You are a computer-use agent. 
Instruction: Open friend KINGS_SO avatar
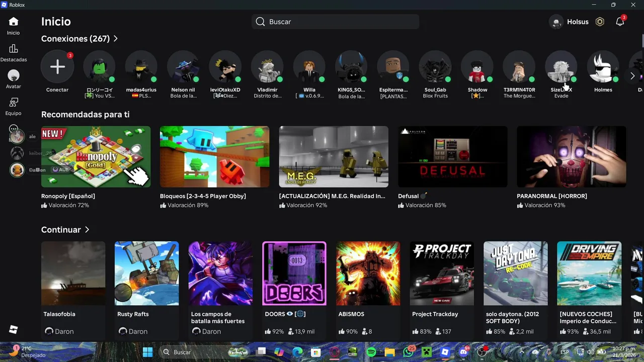click(351, 67)
